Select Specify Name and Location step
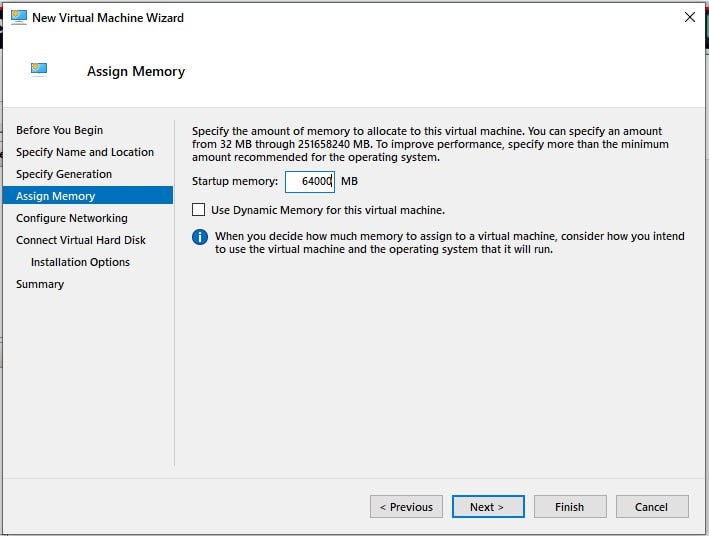 pyautogui.click(x=85, y=152)
